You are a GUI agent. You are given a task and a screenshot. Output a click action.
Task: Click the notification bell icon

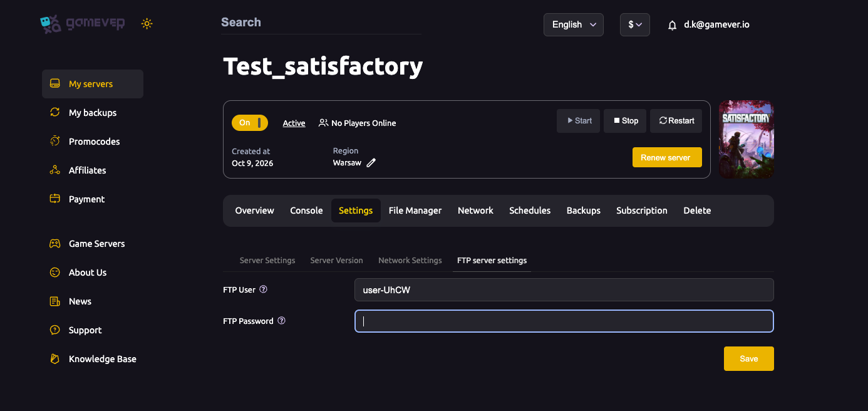point(673,25)
